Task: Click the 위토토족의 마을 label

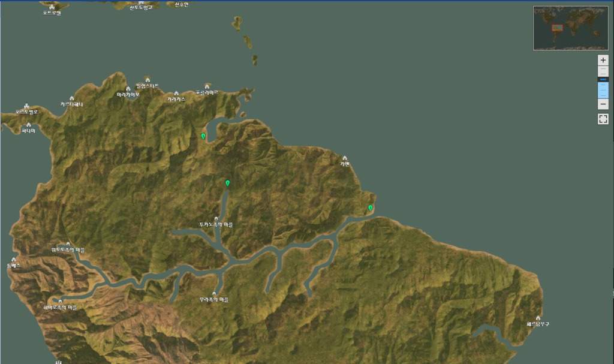Action: tap(68, 250)
